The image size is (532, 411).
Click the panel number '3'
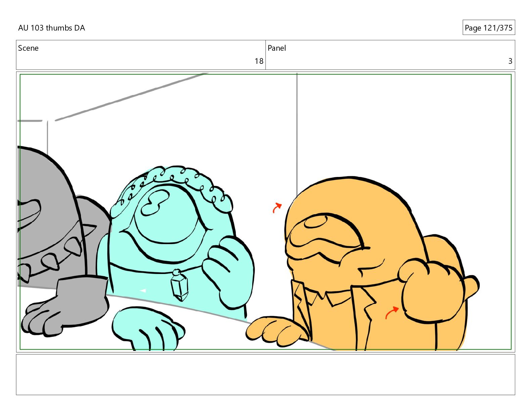[x=510, y=61]
